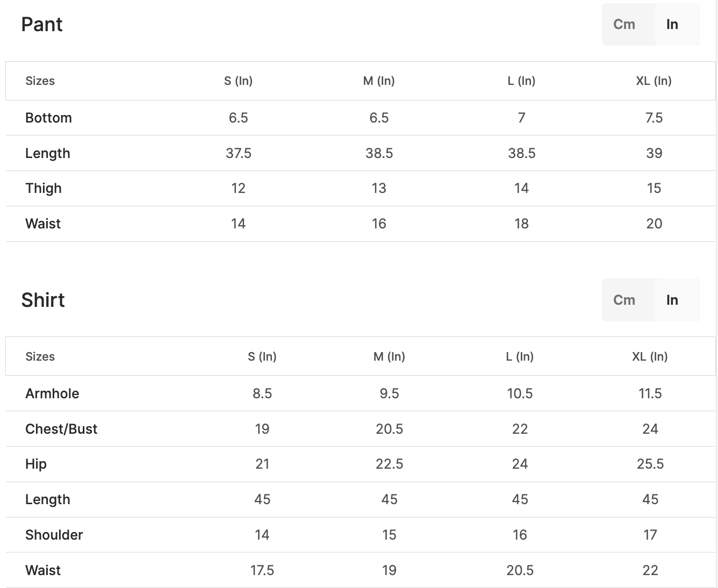Click the XL (In) header in Pant table
718x588 pixels.
[x=654, y=81]
